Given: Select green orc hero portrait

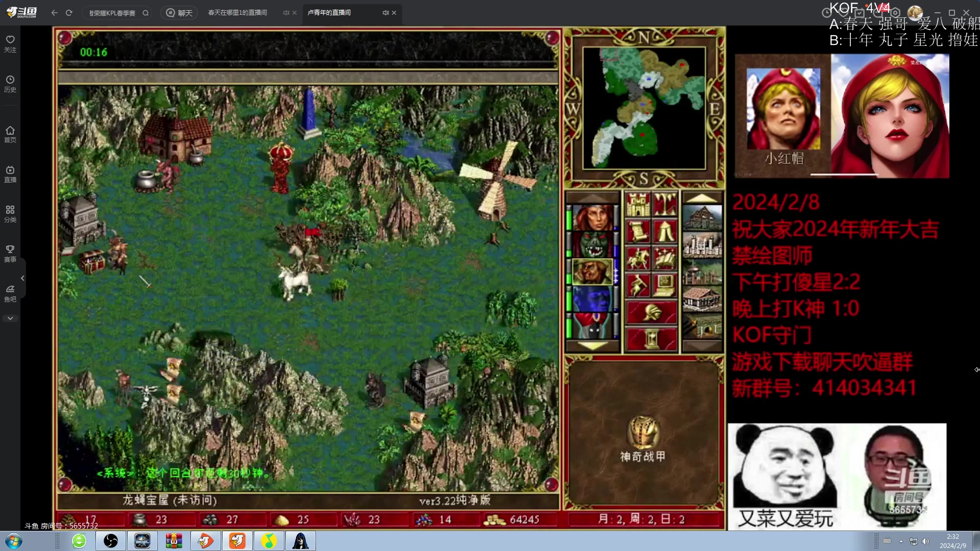Looking at the screenshot, I should point(593,245).
